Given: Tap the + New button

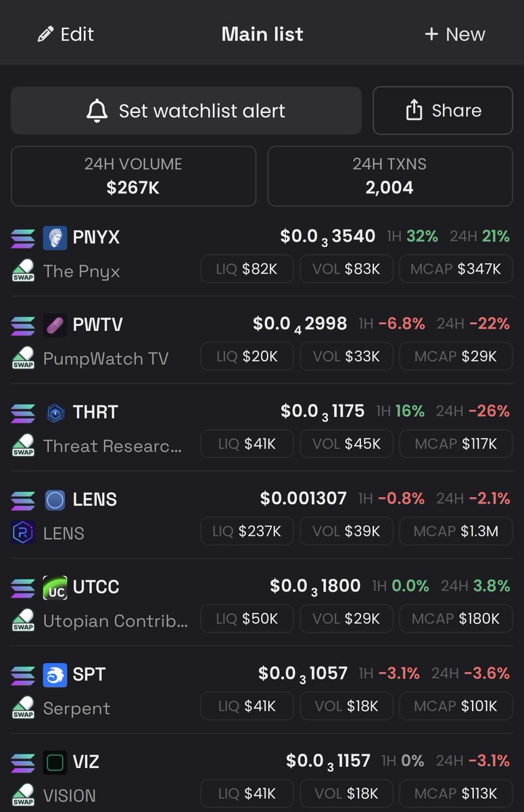Looking at the screenshot, I should 454,35.
